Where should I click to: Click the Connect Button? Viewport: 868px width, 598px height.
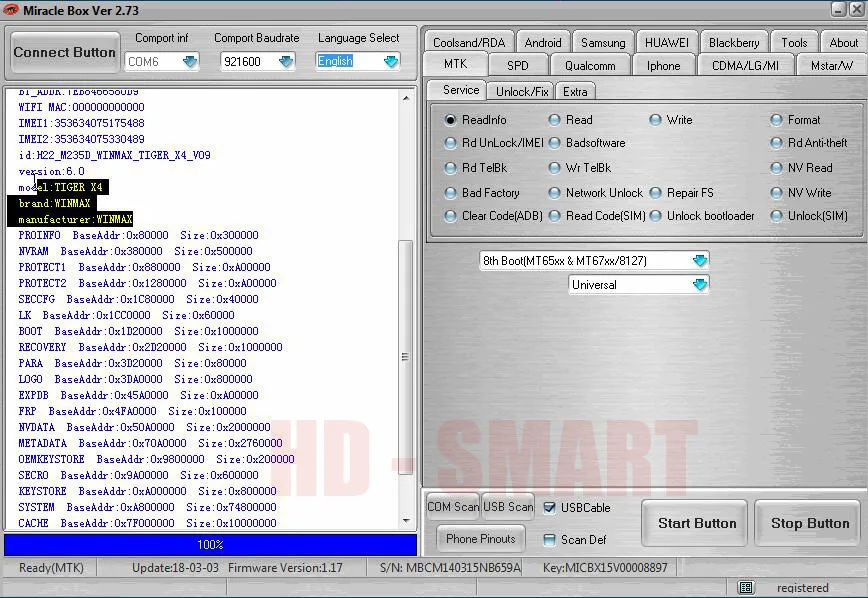coord(65,53)
